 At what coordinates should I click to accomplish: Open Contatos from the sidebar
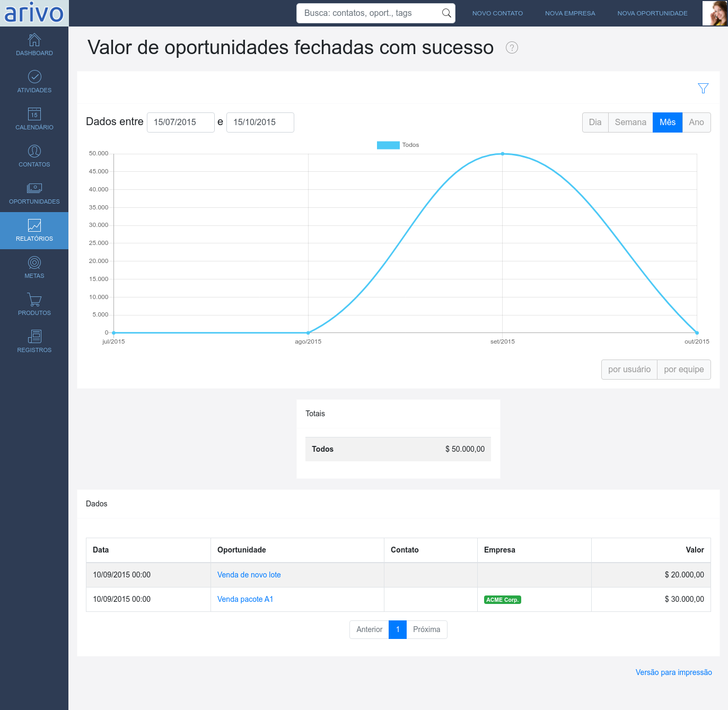pyautogui.click(x=34, y=152)
